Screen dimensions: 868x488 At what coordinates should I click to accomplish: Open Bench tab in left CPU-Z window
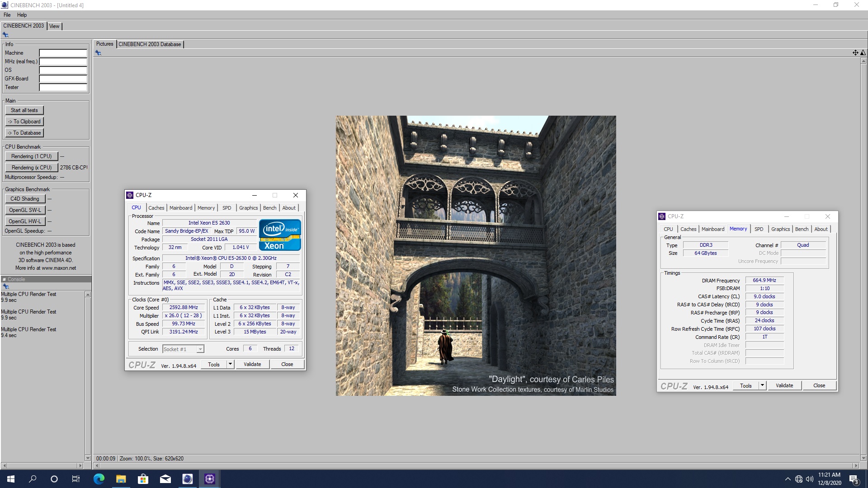tap(269, 208)
